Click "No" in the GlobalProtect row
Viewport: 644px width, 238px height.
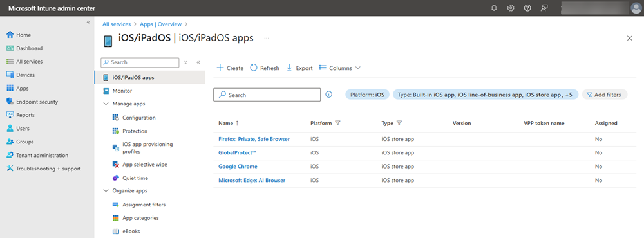pos(598,152)
